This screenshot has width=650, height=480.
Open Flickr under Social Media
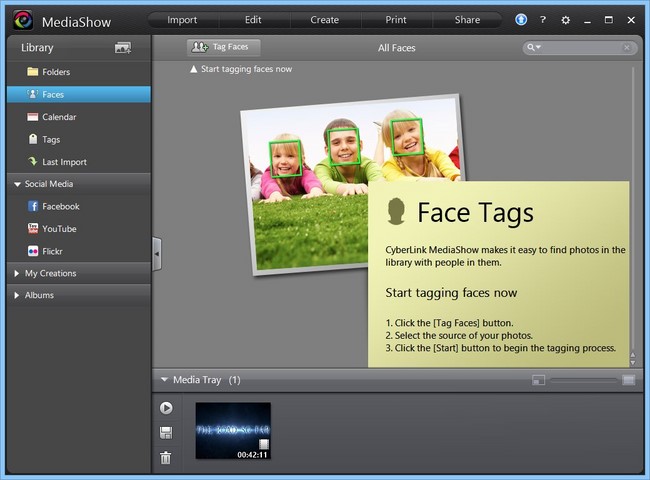click(x=54, y=251)
